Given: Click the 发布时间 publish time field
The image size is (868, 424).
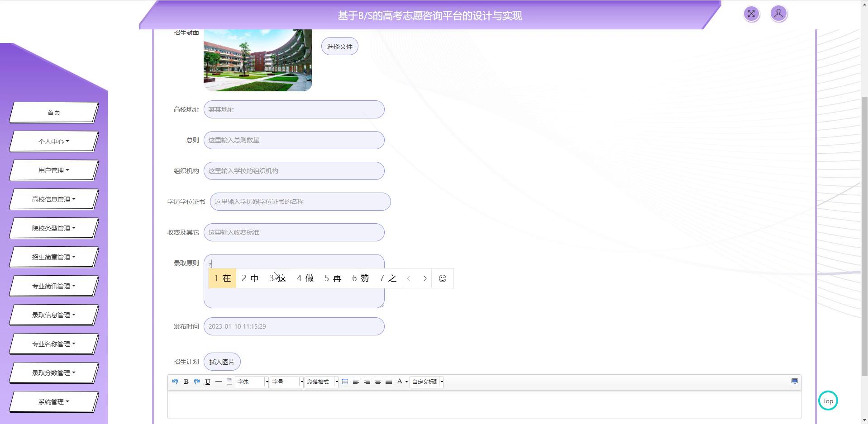Looking at the screenshot, I should click(x=294, y=326).
